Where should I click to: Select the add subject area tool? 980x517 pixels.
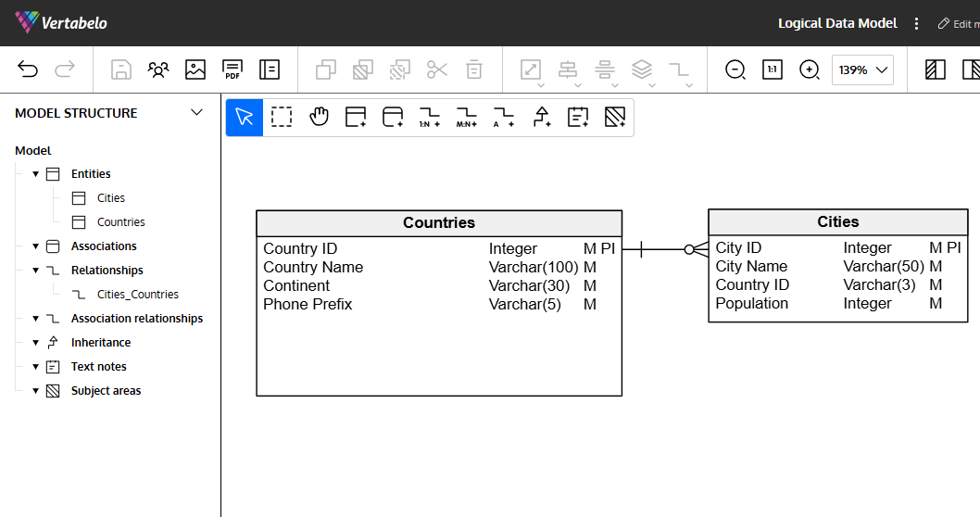click(615, 117)
